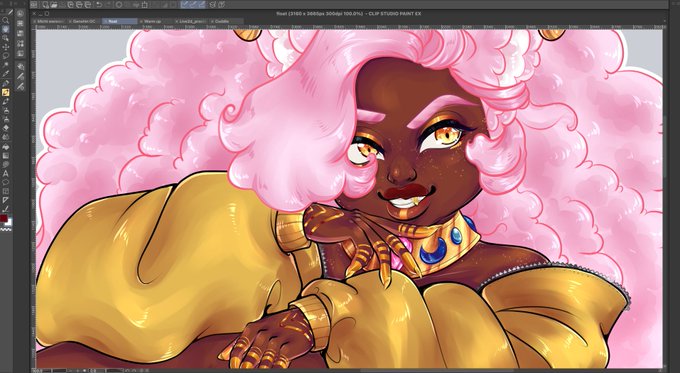This screenshot has height=373, width=680.
Task: Switch to the Michi canvas tab
Action: point(50,21)
